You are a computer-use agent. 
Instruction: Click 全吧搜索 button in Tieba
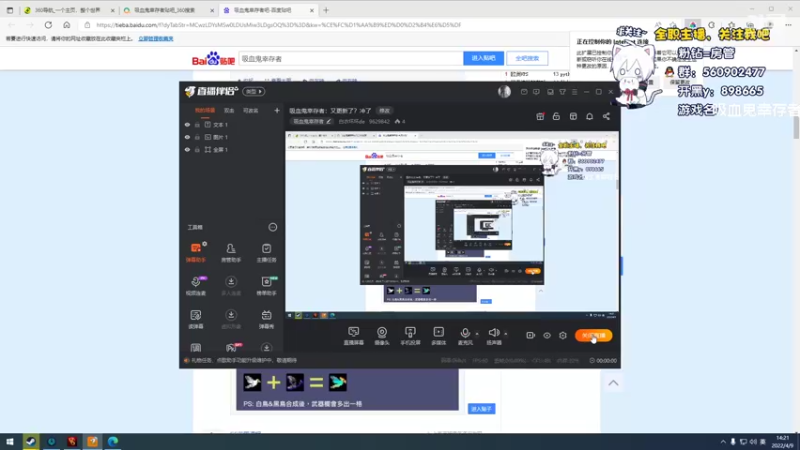pos(527,58)
